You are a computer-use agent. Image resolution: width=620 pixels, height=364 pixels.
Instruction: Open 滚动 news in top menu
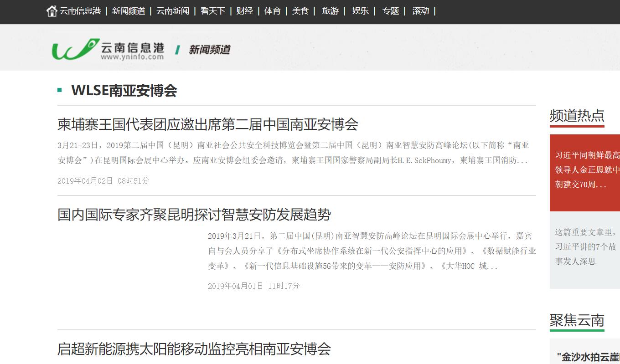[x=420, y=11]
